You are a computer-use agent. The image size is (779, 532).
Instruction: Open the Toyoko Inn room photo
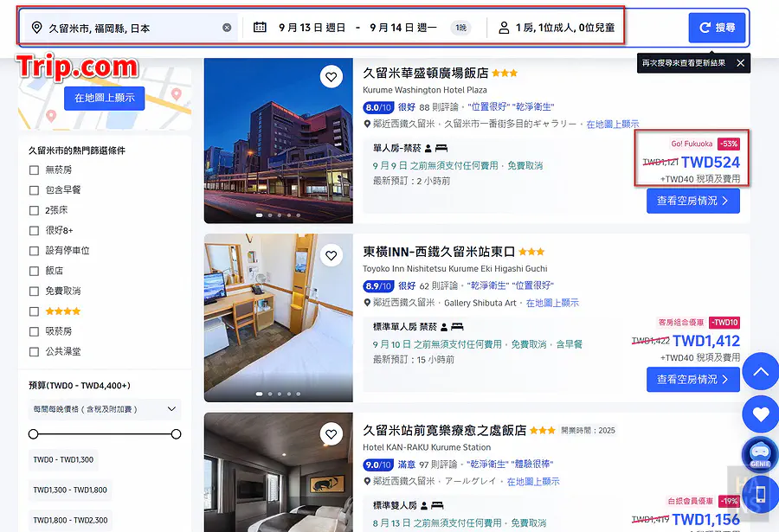coord(278,318)
